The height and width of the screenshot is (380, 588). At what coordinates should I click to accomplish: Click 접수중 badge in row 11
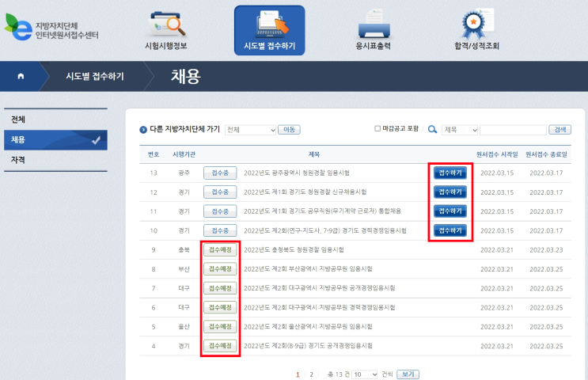pyautogui.click(x=220, y=211)
